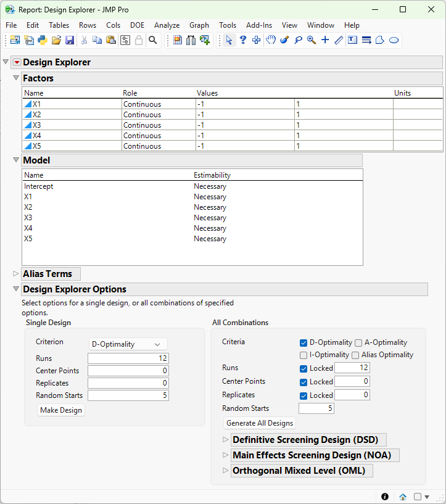Viewport: 446px width, 504px height.
Task: Open the Graph menu
Action: click(x=199, y=25)
